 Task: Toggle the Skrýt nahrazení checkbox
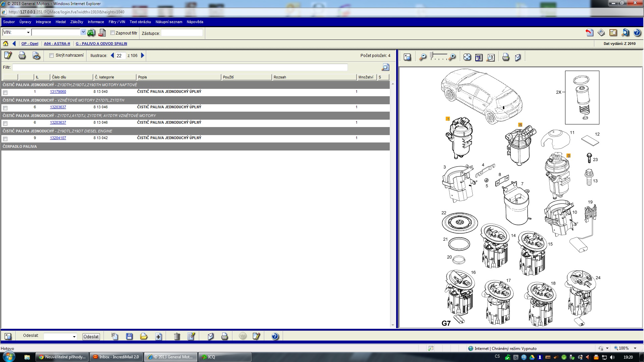(52, 56)
